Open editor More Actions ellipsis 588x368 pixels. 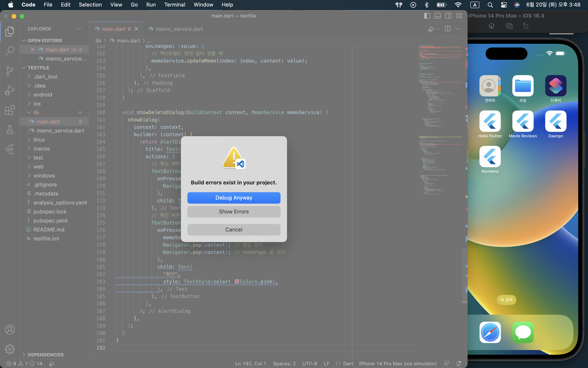458,29
